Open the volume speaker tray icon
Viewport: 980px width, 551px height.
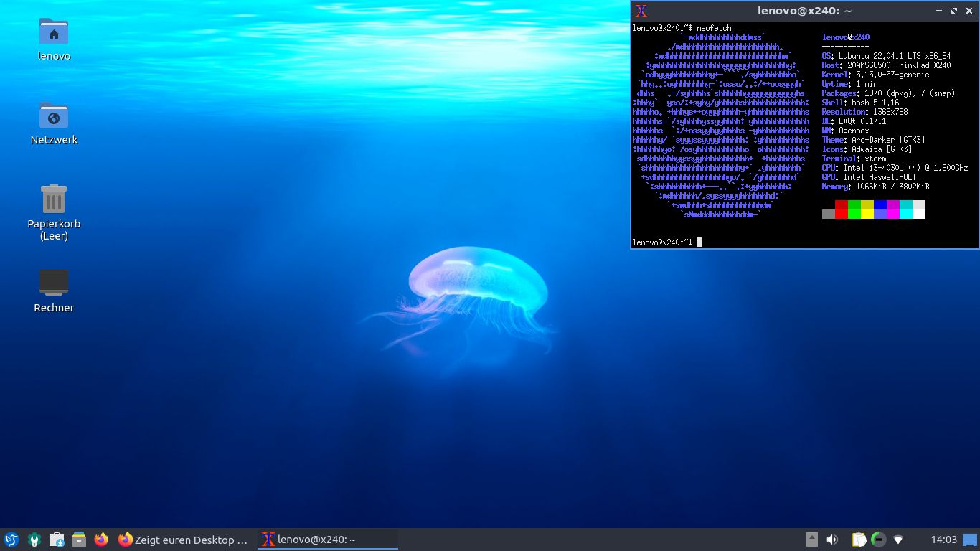[x=832, y=540]
